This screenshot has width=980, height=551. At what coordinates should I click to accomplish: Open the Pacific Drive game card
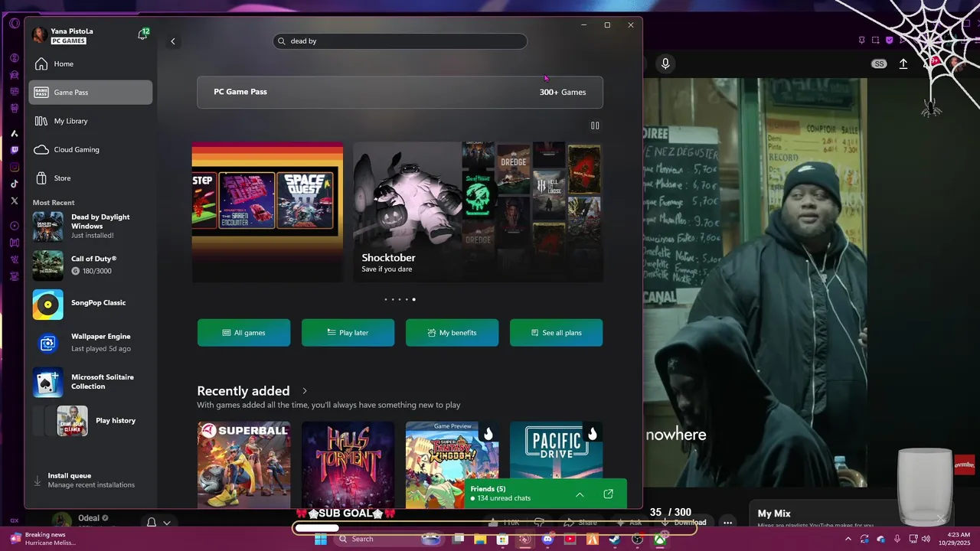[x=556, y=452]
